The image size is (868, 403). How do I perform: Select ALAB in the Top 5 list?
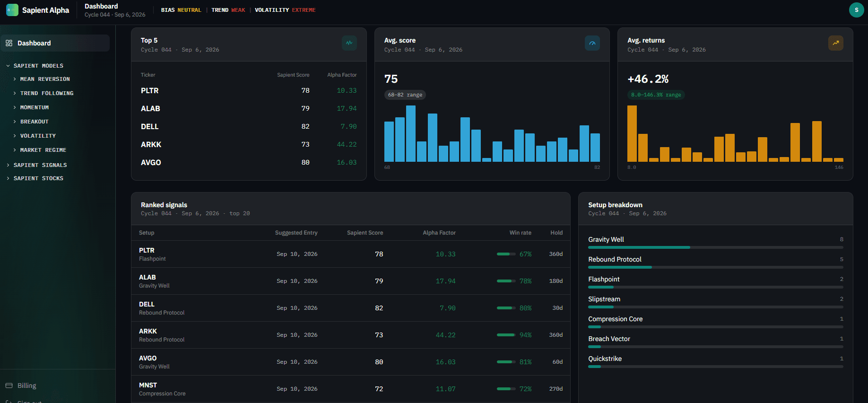click(249, 108)
